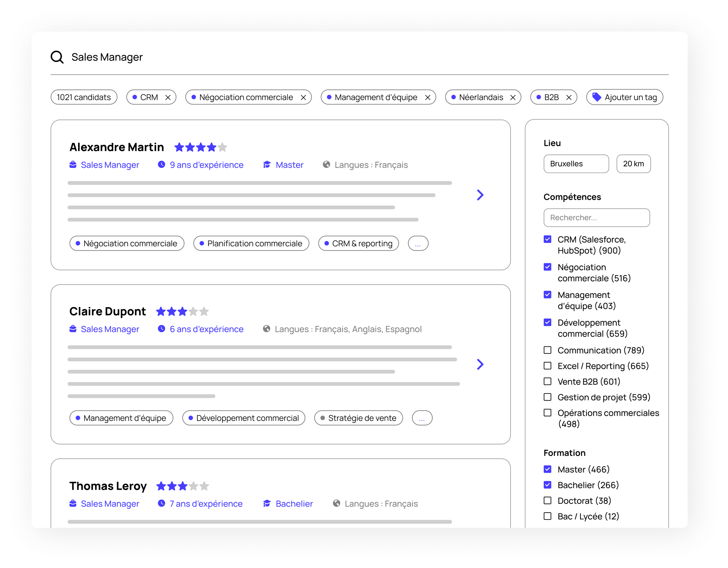The image size is (728, 568).
Task: Check Gestion de projet (599) checkbox
Action: 547,397
